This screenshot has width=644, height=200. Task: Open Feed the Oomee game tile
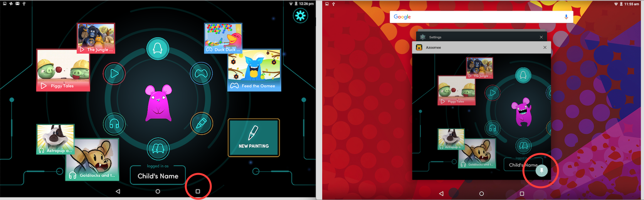coord(254,70)
